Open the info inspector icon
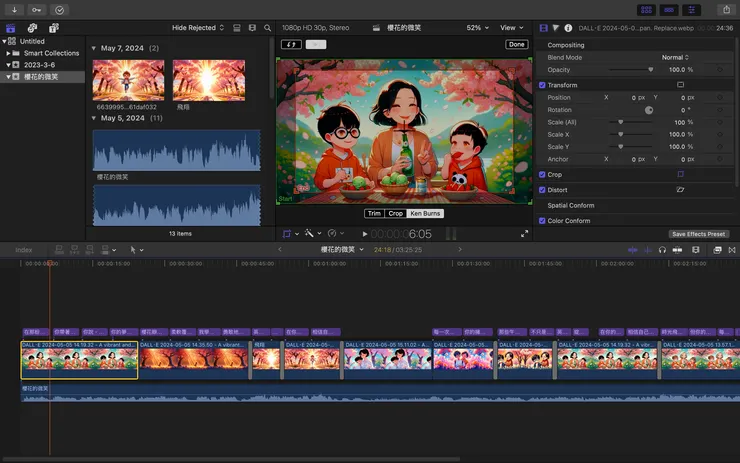This screenshot has height=463, width=740. tap(569, 28)
